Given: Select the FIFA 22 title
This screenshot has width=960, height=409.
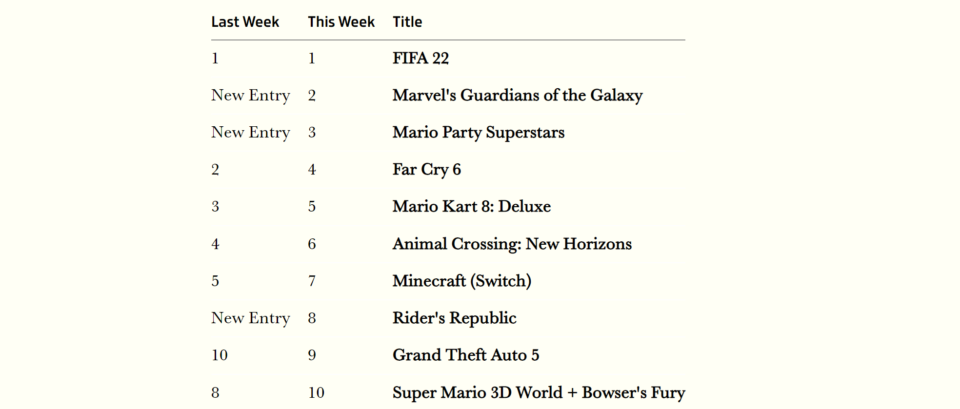Looking at the screenshot, I should 421,59.
